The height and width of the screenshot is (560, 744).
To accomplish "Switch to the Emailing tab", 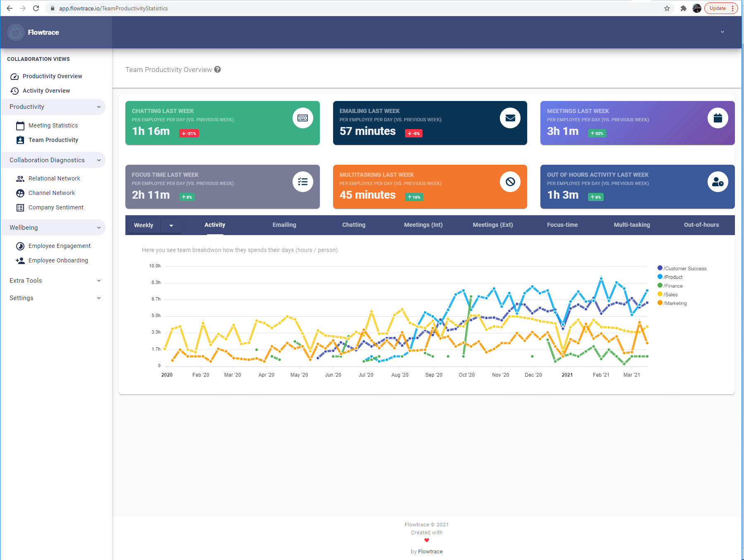I will pos(284,225).
